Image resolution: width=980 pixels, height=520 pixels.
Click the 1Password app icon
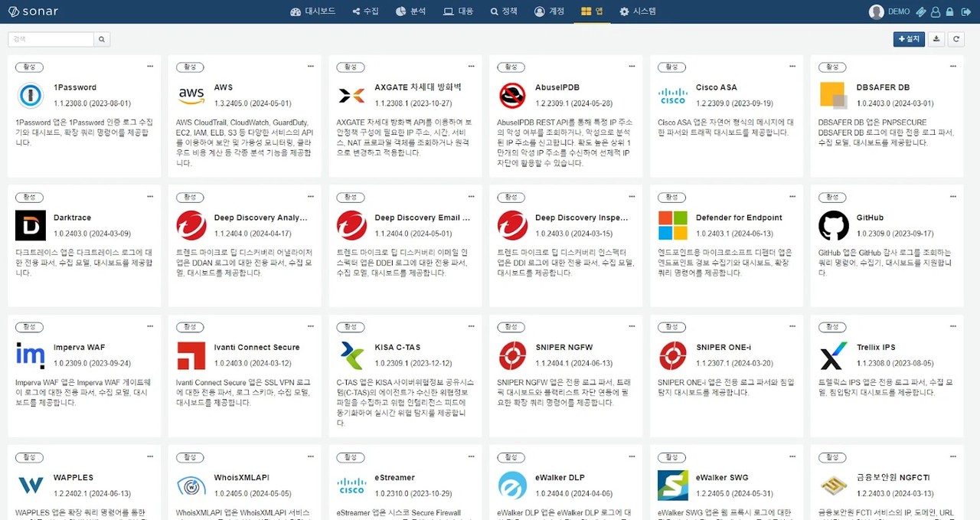point(29,95)
